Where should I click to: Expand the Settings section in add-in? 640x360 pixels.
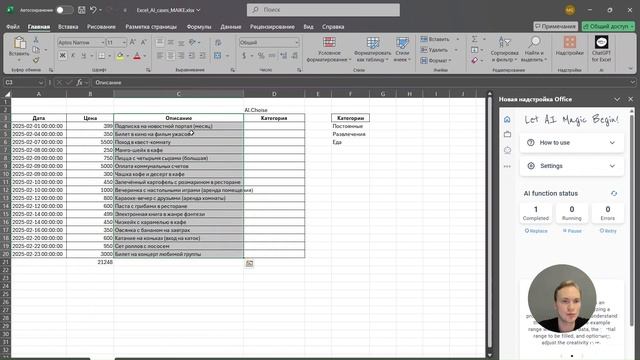click(571, 166)
